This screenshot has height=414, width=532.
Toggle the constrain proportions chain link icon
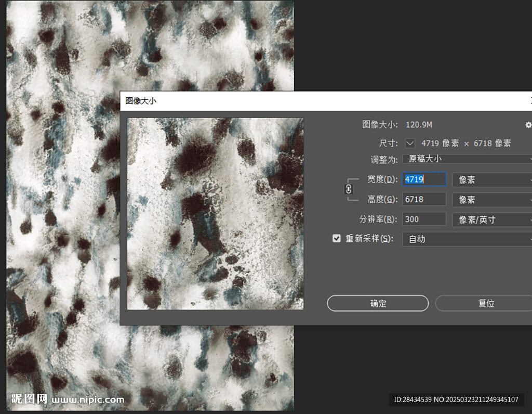[349, 189]
